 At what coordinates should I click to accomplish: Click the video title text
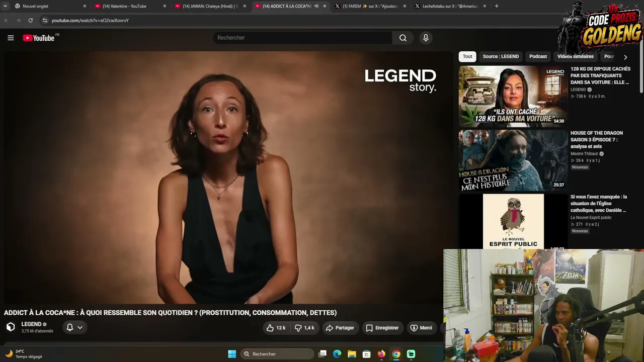(170, 313)
